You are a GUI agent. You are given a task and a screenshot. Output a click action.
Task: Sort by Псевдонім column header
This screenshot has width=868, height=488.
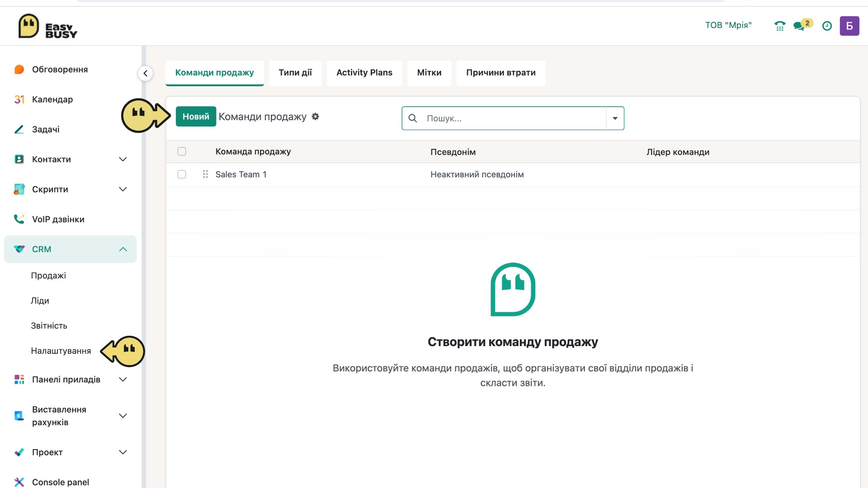pyautogui.click(x=453, y=152)
